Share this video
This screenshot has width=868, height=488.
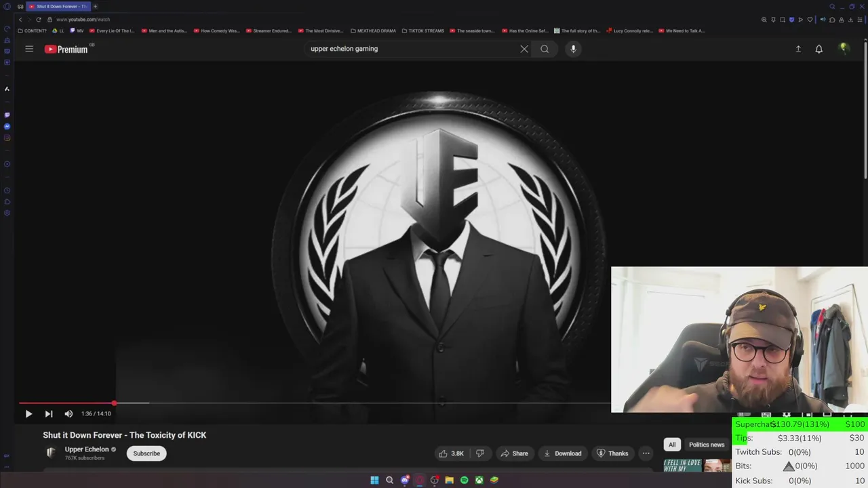[514, 453]
